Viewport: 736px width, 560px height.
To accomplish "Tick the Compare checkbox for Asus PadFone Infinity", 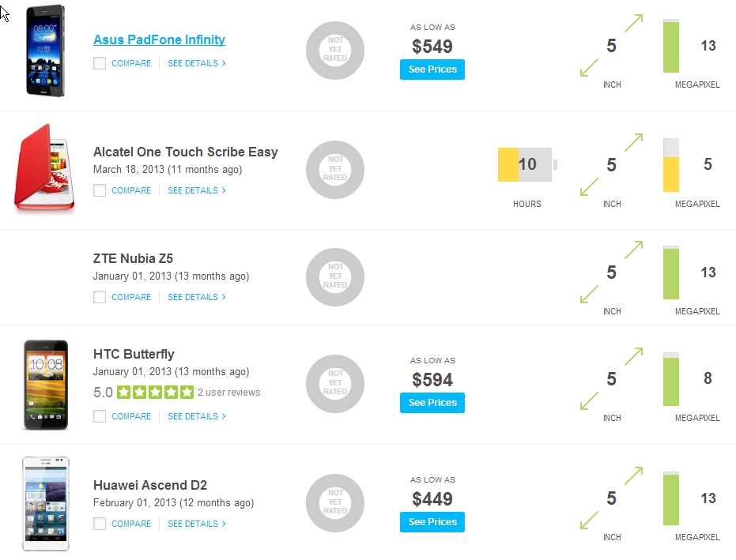I will click(100, 63).
